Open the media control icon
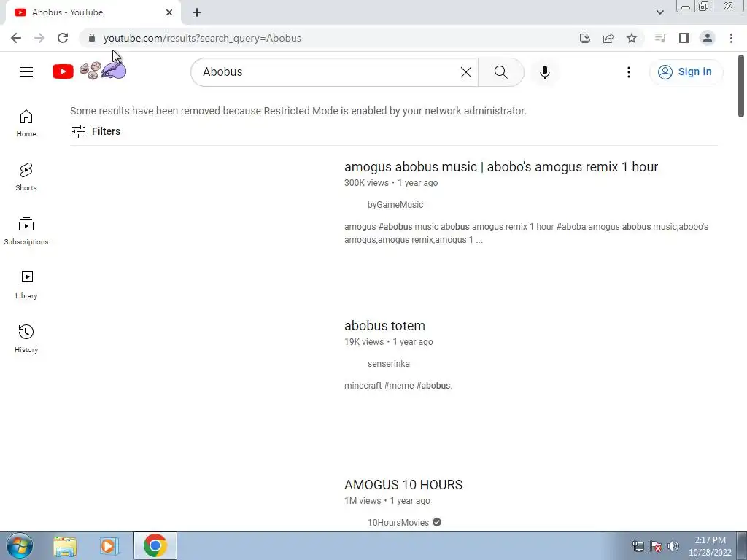Screen dimensions: 747x560 [x=660, y=38]
